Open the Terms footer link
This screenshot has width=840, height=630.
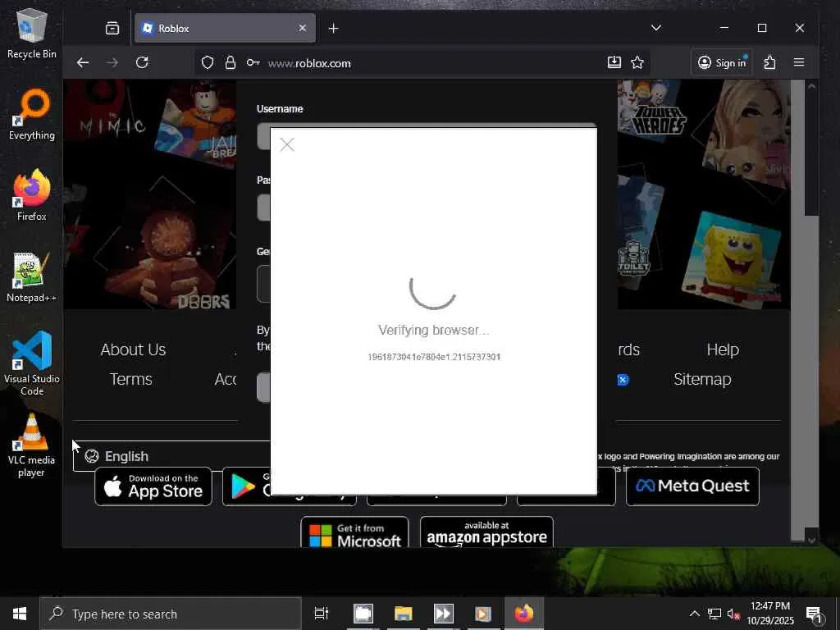[130, 379]
